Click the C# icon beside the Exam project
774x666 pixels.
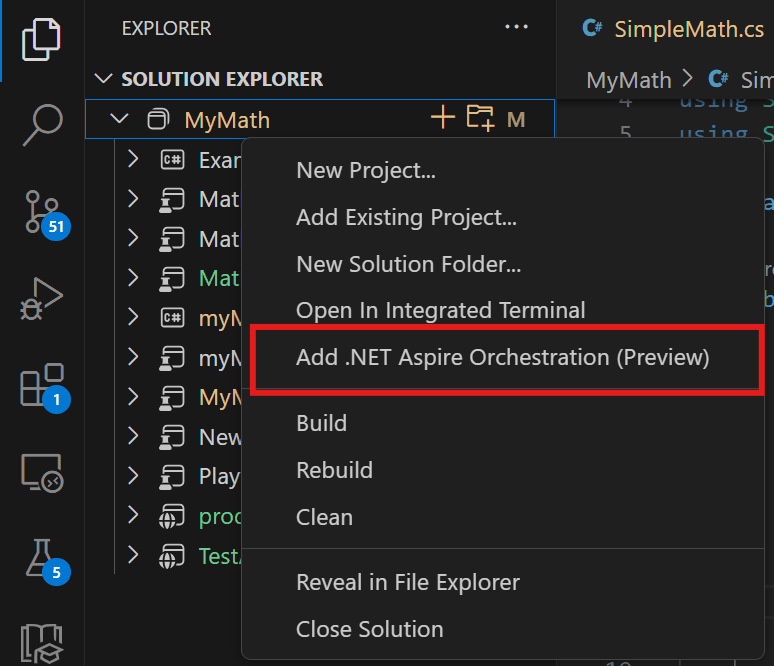pyautogui.click(x=172, y=160)
